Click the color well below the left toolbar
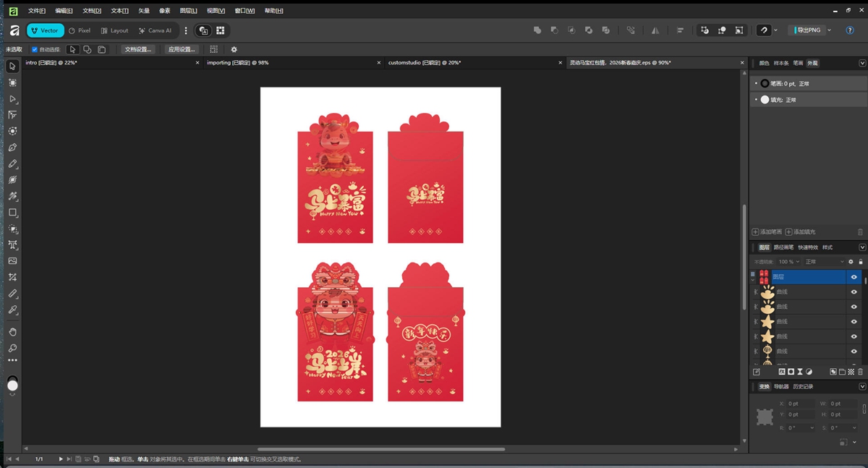The height and width of the screenshot is (468, 868). (x=12, y=385)
